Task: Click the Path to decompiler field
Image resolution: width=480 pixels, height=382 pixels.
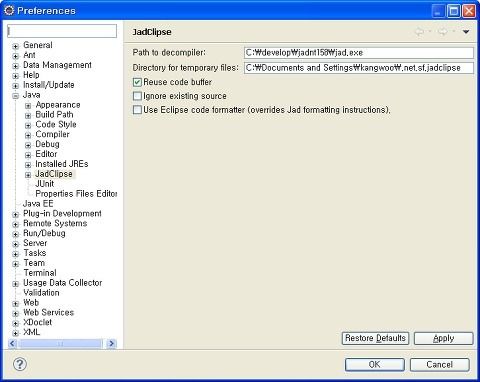Action: point(359,53)
